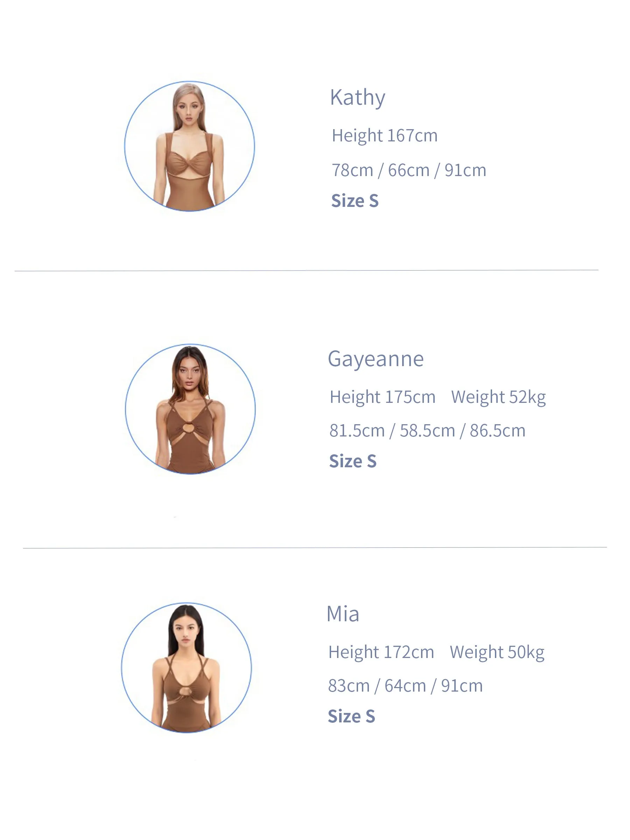Click Mia's 83cm / 64cm / 91cm measurements
The image size is (630, 840).
tap(405, 686)
